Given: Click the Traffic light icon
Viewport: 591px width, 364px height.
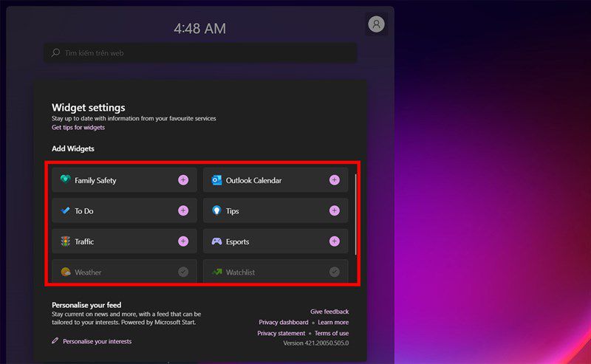Looking at the screenshot, I should click(x=66, y=241).
